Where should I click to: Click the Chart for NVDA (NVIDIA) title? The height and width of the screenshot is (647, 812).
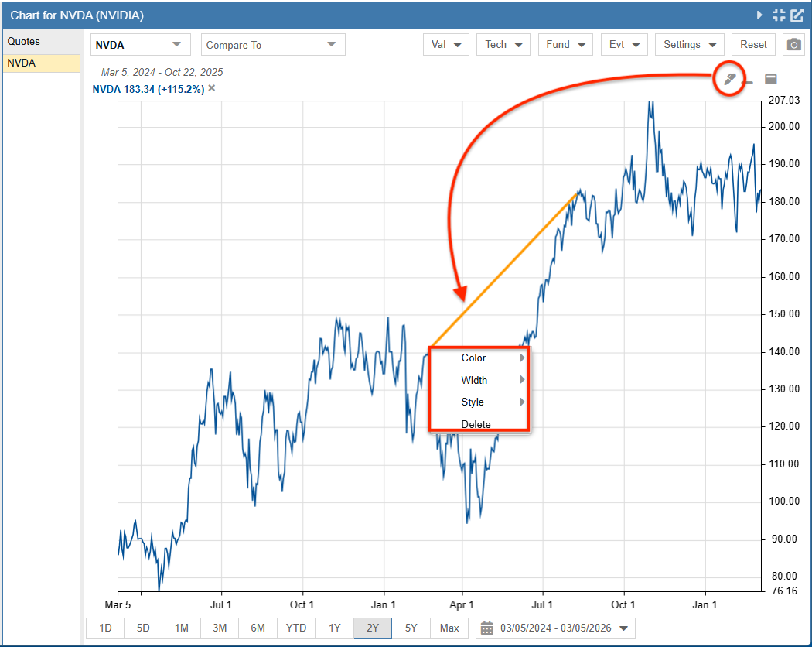[x=77, y=15]
